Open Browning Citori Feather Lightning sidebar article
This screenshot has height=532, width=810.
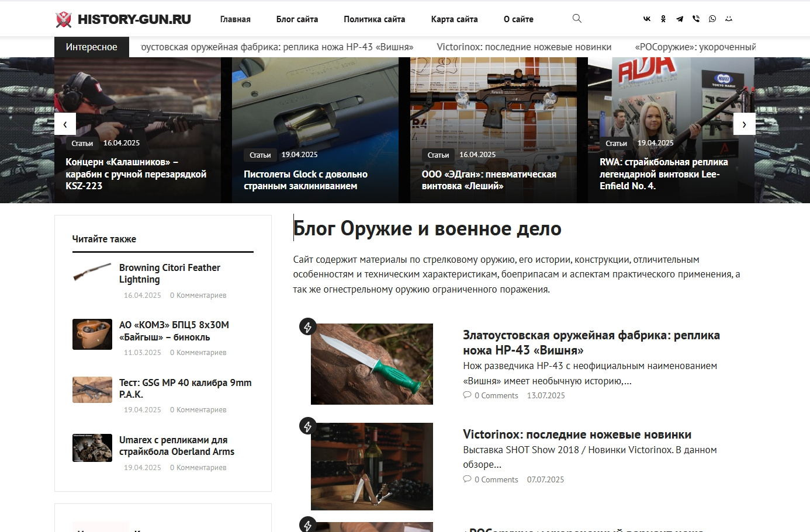coord(169,273)
